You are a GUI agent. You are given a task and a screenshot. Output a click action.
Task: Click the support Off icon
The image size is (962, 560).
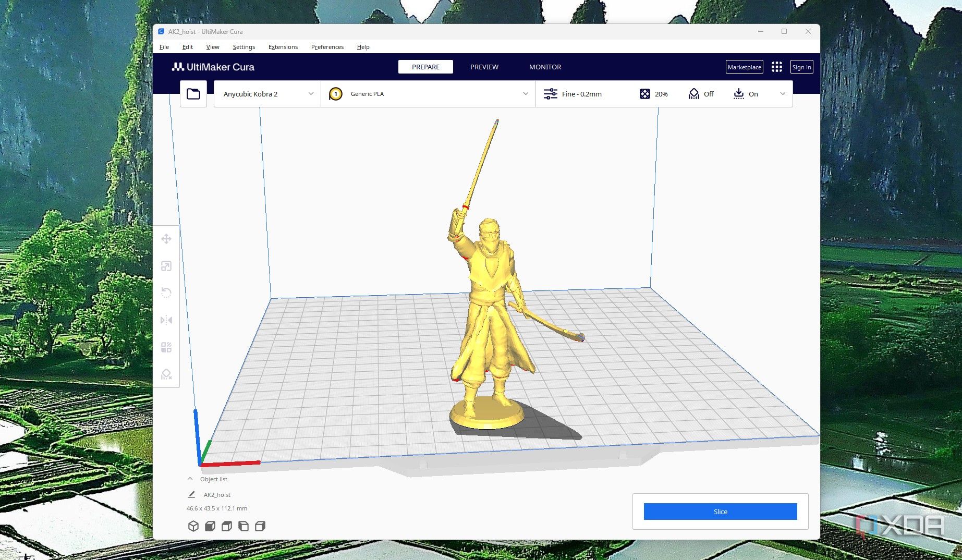pos(693,94)
